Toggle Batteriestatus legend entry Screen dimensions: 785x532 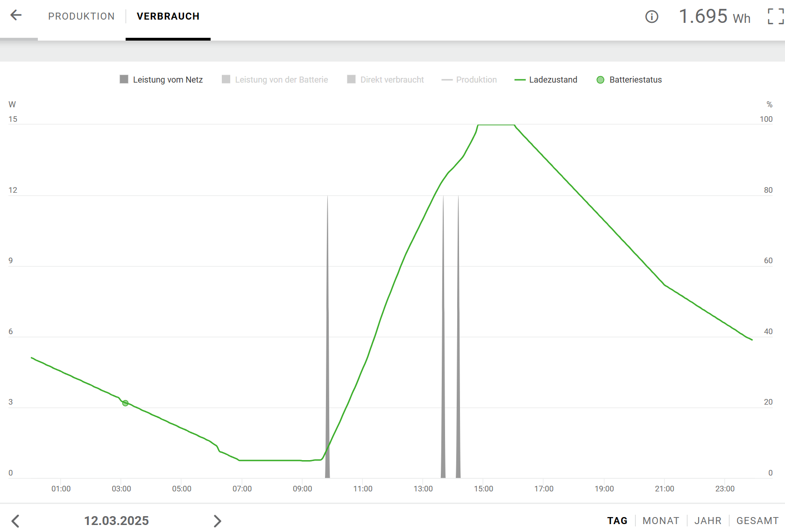pyautogui.click(x=629, y=80)
